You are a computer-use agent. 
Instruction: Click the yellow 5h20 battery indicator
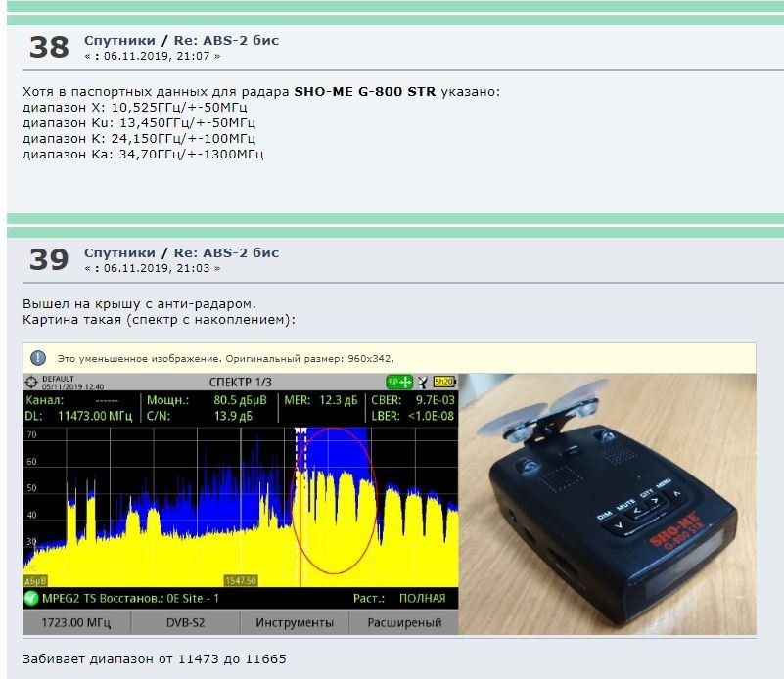pyautogui.click(x=444, y=382)
